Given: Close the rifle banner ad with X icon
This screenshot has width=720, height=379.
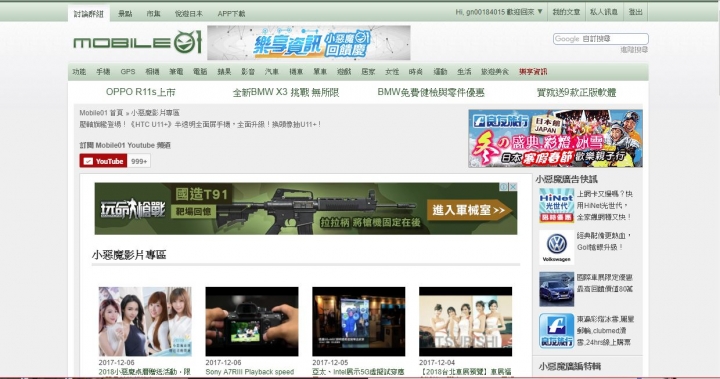Looking at the screenshot, I should coord(513,187).
